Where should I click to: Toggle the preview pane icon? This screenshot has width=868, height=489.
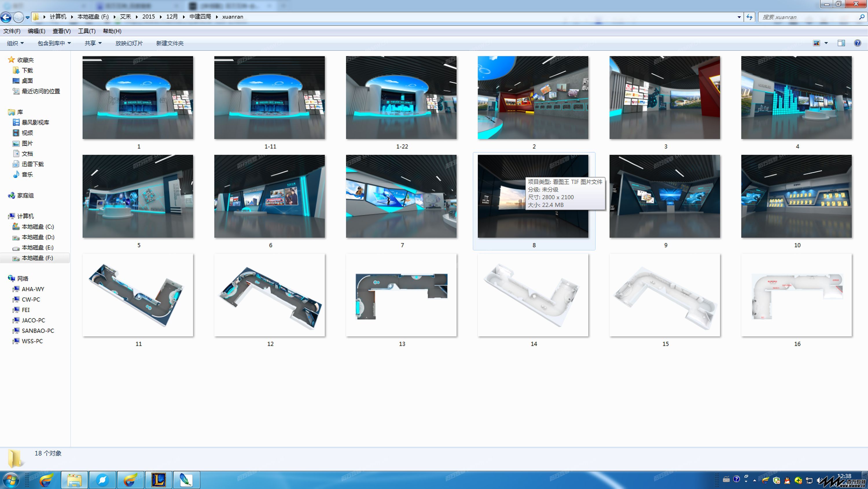[841, 43]
